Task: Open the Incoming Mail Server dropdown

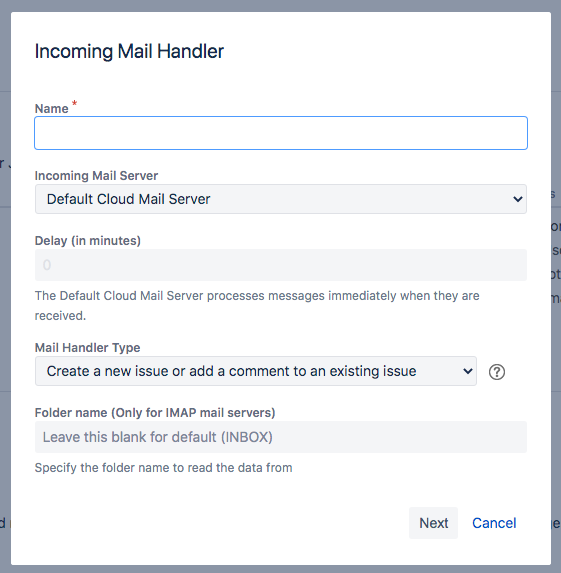Action: [281, 199]
